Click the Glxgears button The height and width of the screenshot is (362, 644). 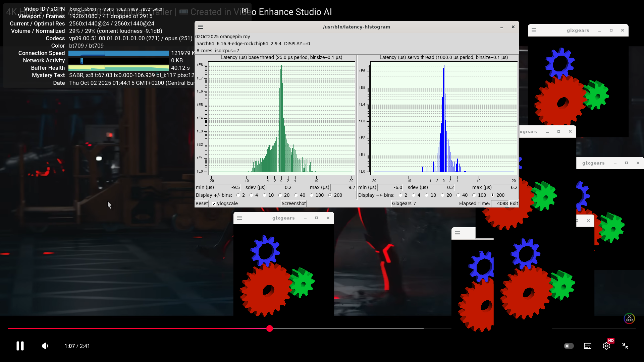click(x=401, y=203)
